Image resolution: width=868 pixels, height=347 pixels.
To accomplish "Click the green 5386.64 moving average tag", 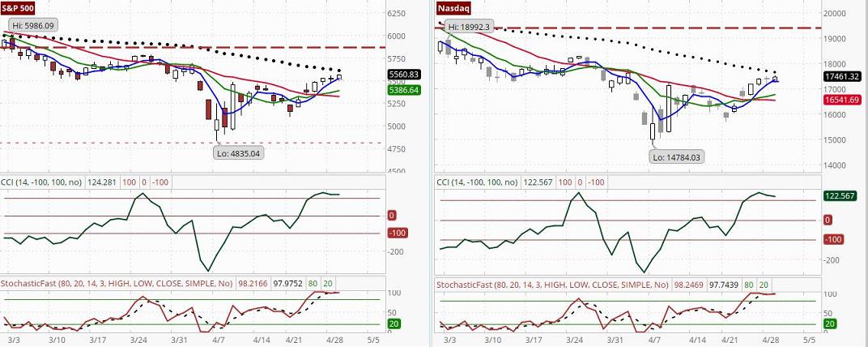I will [403, 88].
